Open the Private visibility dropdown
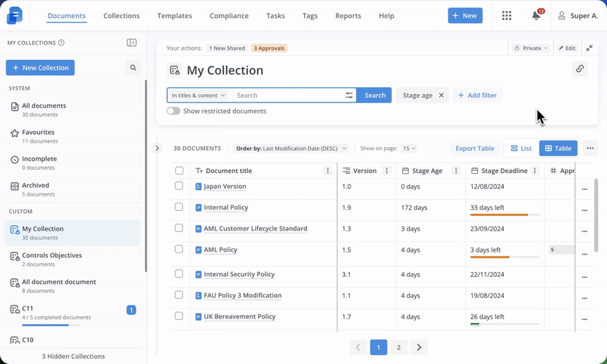 (x=530, y=48)
